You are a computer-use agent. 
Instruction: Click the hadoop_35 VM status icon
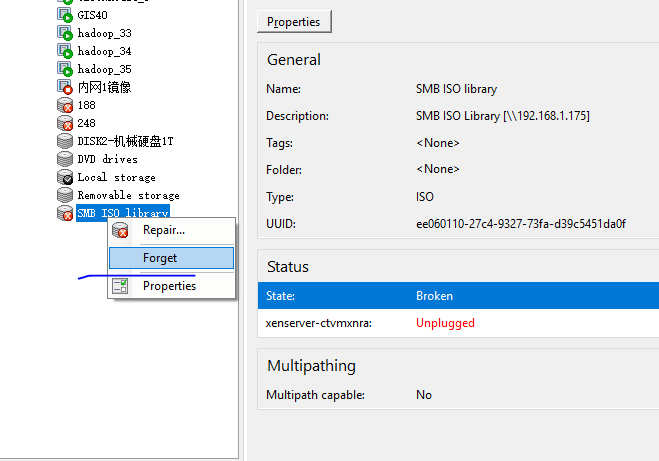(x=65, y=69)
